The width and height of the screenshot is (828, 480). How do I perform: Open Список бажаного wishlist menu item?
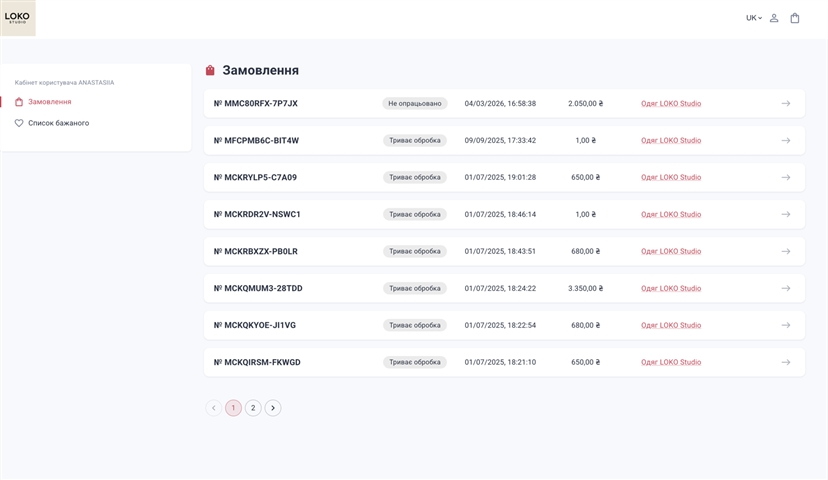(58, 123)
